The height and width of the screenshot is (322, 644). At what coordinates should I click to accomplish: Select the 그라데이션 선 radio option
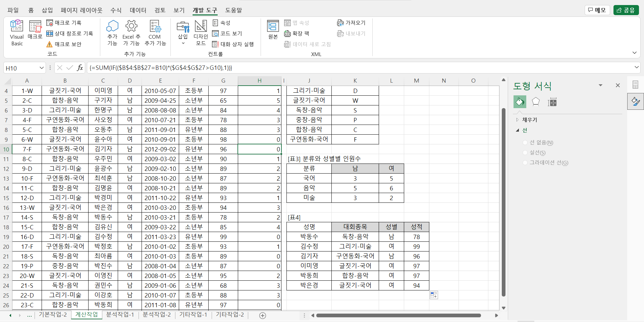[525, 163]
